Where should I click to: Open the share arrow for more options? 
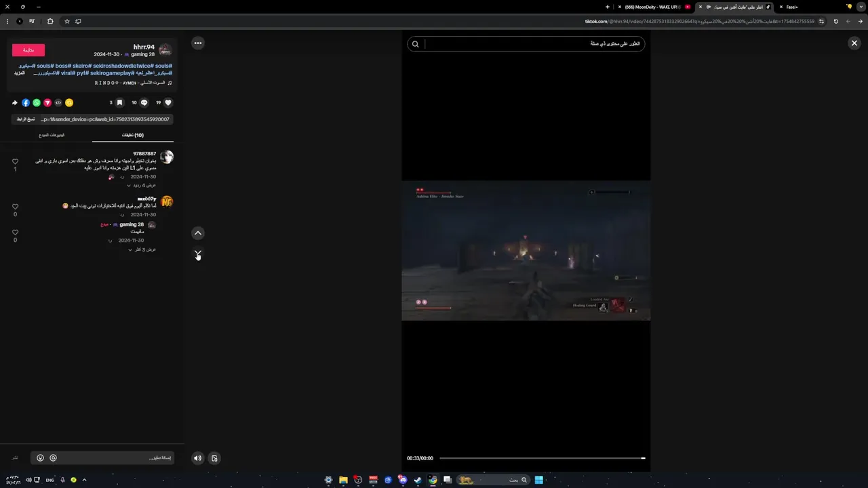pyautogui.click(x=15, y=103)
